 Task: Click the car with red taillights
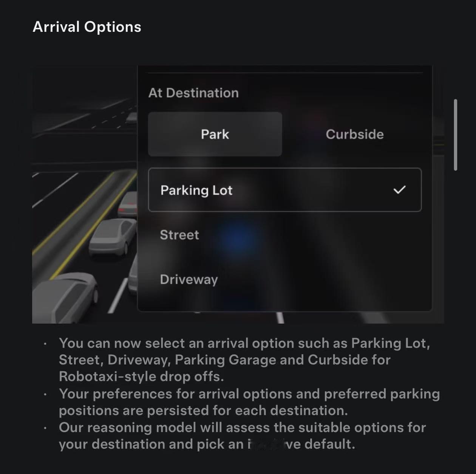(127, 205)
